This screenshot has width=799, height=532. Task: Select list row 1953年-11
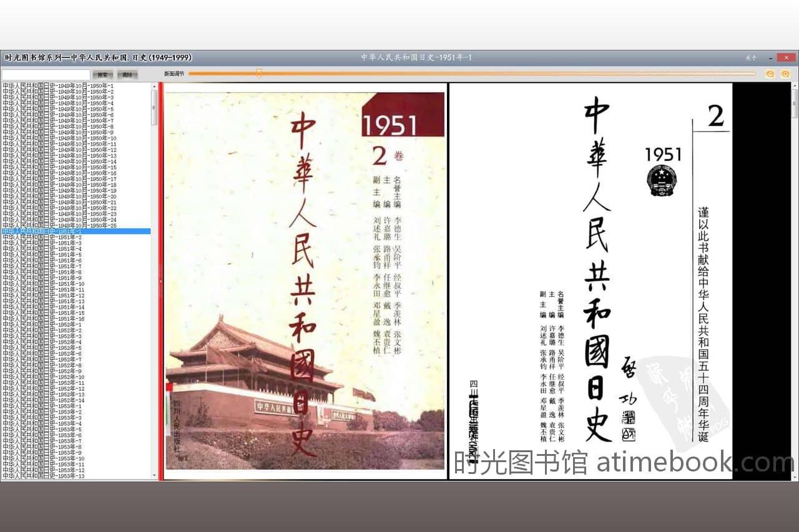click(x=76, y=464)
